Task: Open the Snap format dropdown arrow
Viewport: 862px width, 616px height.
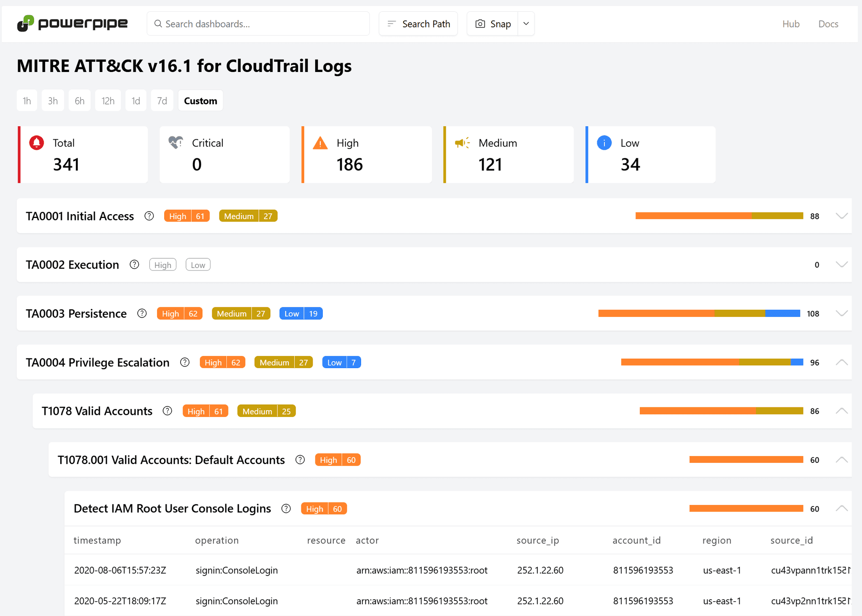Action: pos(525,24)
